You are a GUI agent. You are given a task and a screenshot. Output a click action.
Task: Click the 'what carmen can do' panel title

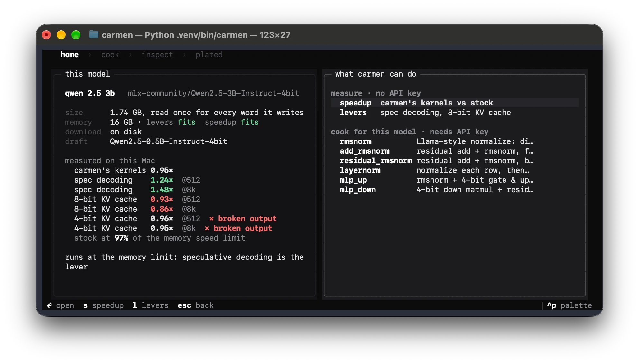pos(376,74)
